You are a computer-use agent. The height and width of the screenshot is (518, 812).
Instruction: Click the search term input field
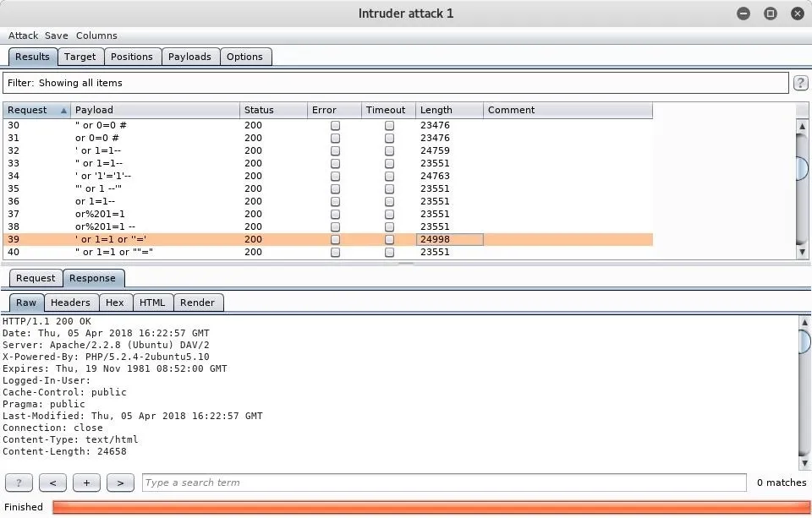coord(444,483)
